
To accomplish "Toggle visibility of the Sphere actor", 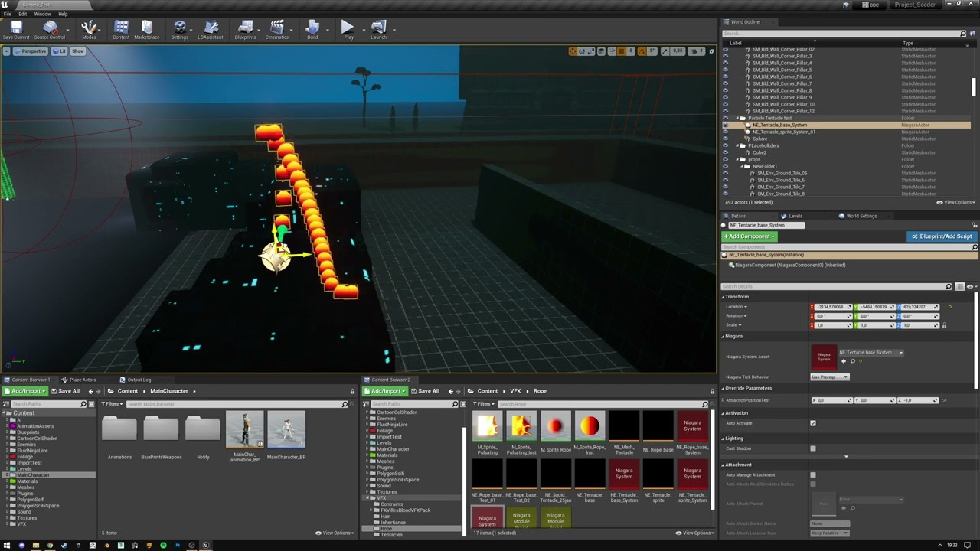I will (x=726, y=139).
